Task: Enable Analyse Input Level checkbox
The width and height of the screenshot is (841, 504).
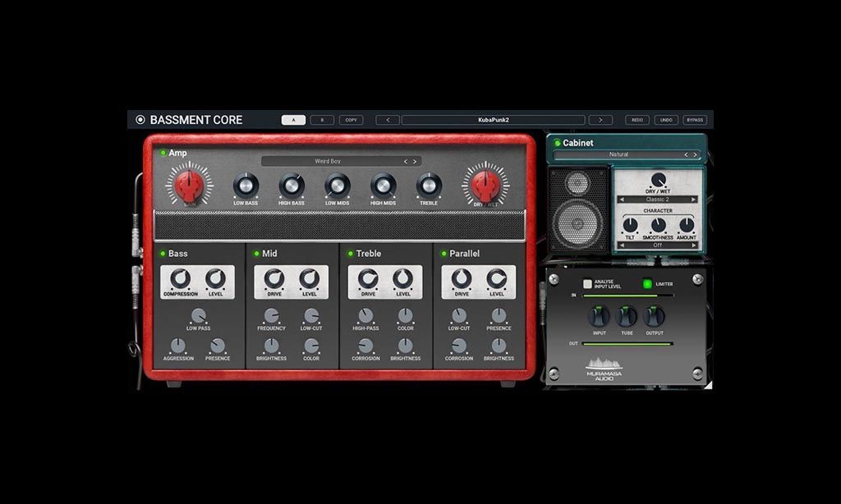Action: click(x=587, y=284)
